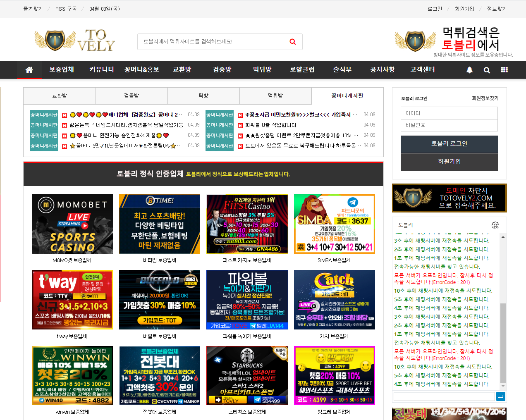Click the search magnifier in the search box
Image resolution: width=526 pixels, height=420 pixels.
[293, 42]
